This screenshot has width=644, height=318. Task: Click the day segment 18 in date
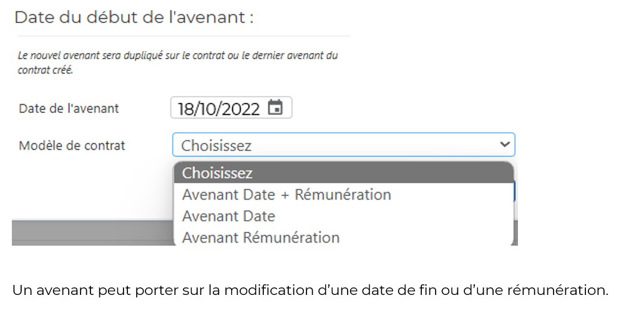[185, 109]
